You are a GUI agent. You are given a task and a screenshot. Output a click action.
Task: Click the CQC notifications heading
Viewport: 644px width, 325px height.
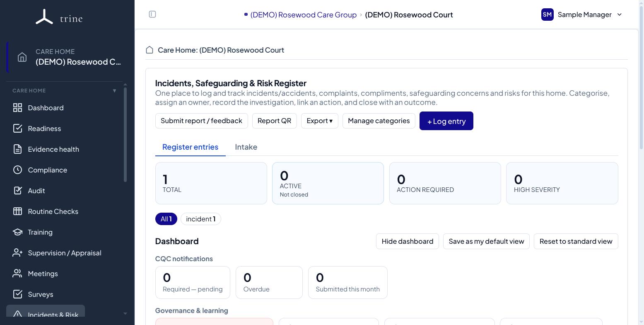[x=184, y=259]
